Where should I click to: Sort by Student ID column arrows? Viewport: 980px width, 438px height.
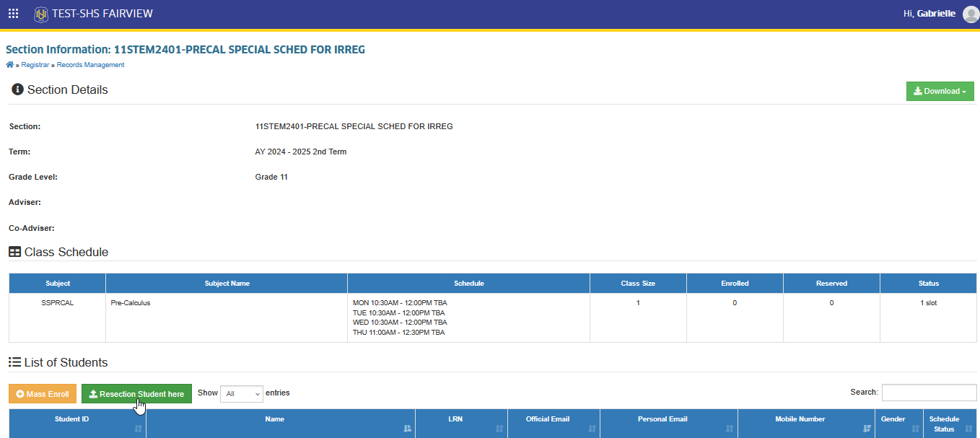139,429
